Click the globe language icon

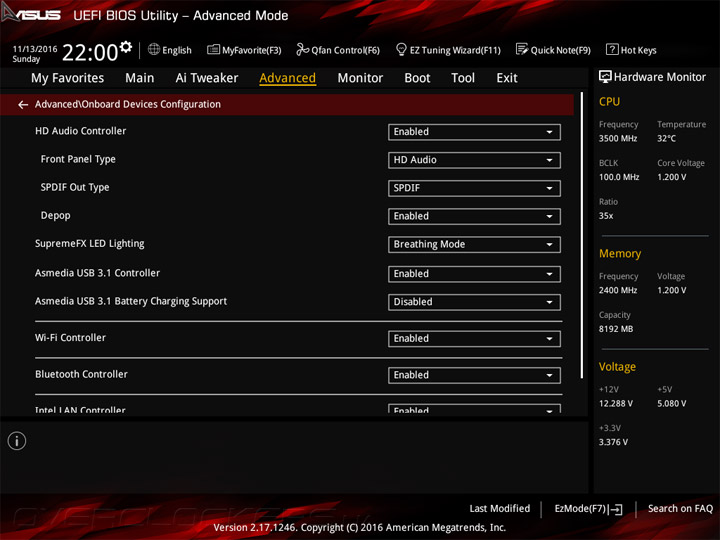click(154, 49)
